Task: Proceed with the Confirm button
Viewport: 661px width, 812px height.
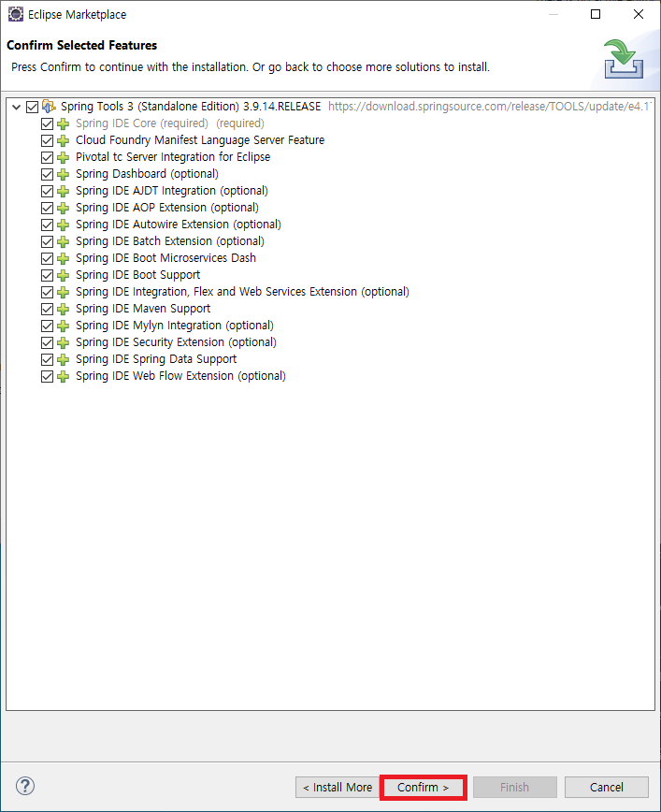Action: click(x=423, y=787)
